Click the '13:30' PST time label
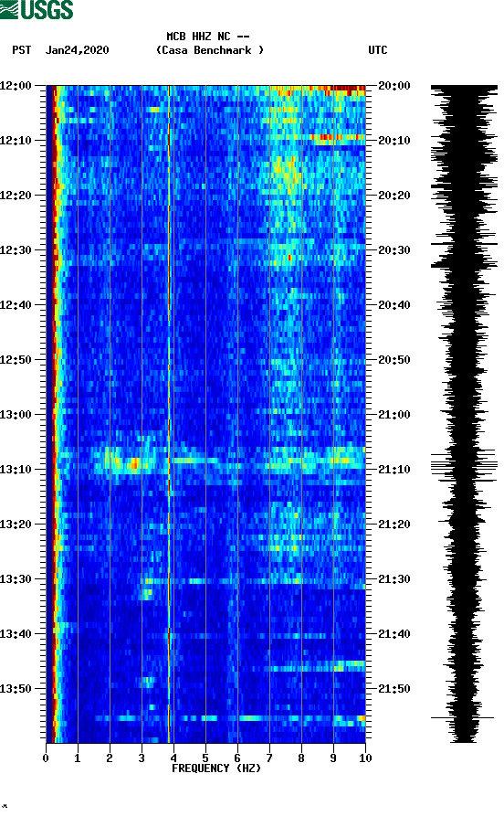The image size is (504, 816). click(16, 578)
